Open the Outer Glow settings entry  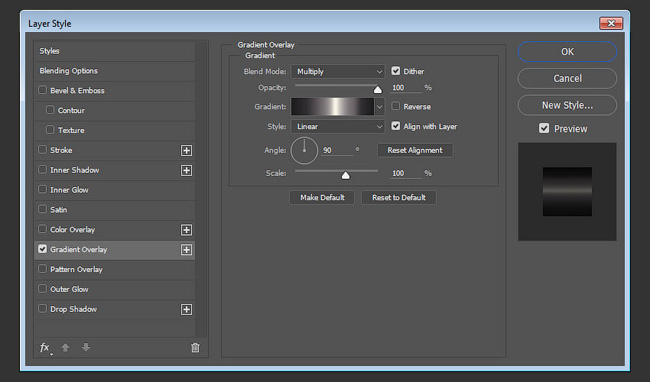[69, 289]
